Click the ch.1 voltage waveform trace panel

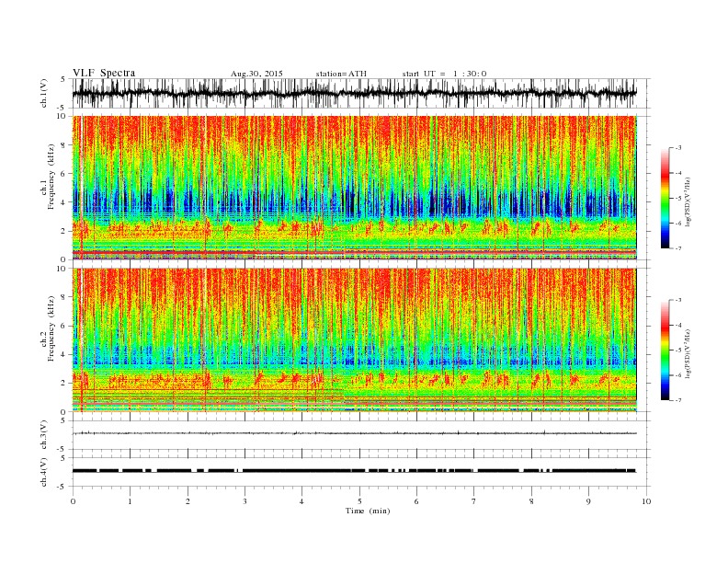pyautogui.click(x=361, y=93)
